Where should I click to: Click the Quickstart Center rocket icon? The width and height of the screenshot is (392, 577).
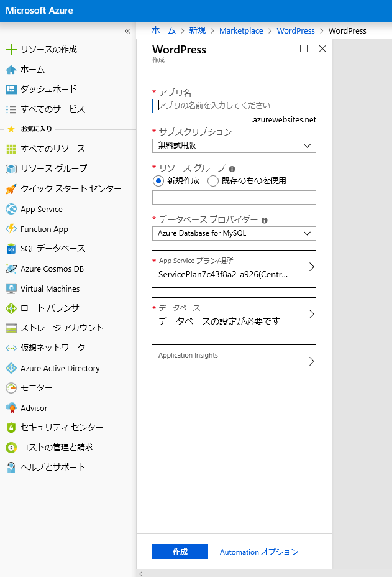click(x=11, y=189)
